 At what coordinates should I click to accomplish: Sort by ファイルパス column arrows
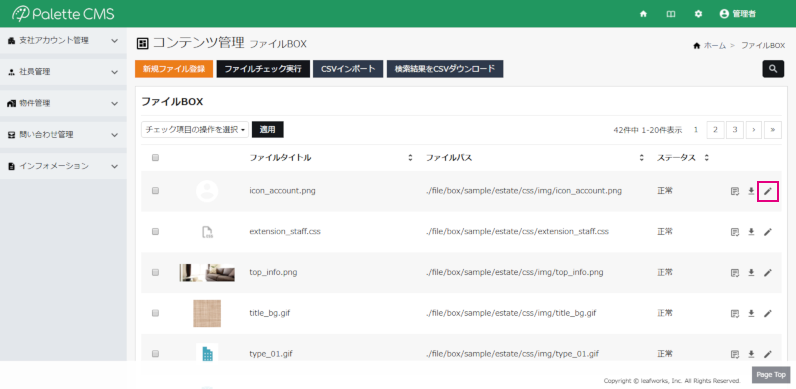click(x=642, y=158)
